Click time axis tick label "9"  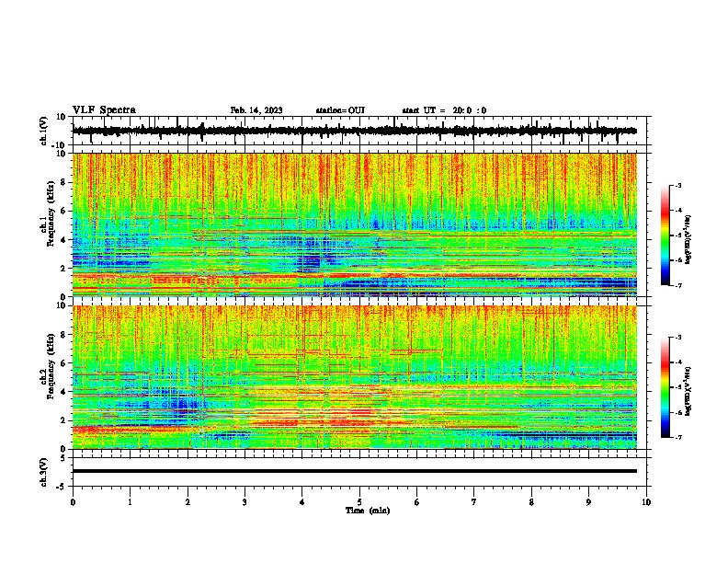[x=588, y=502]
